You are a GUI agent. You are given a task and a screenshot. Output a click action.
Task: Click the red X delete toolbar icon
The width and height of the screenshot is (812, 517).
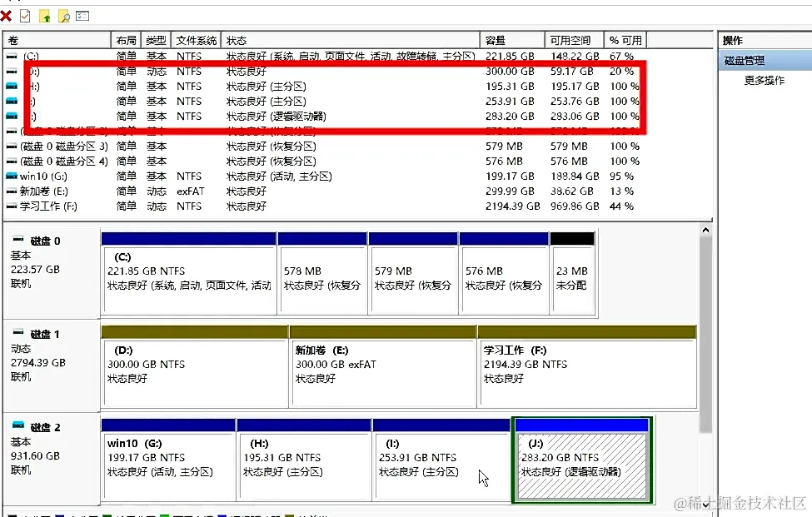[5, 15]
